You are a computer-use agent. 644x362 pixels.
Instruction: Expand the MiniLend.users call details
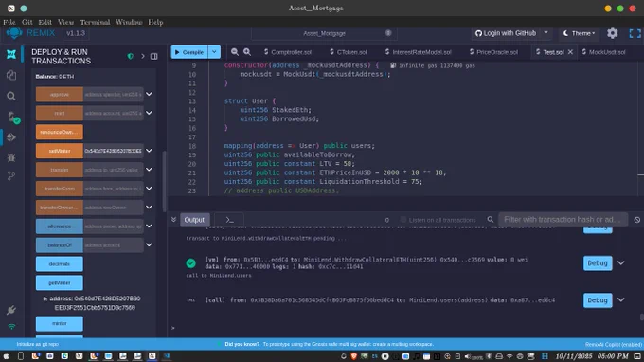pyautogui.click(x=621, y=300)
